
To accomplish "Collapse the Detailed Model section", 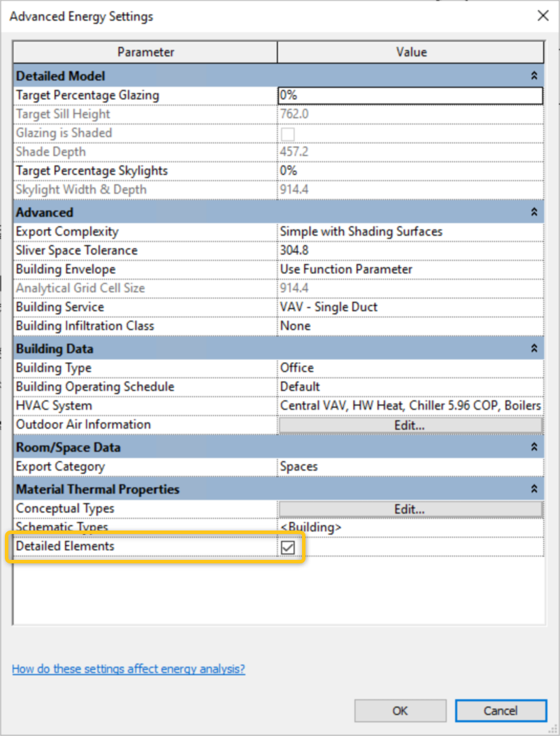I will 533,75.
